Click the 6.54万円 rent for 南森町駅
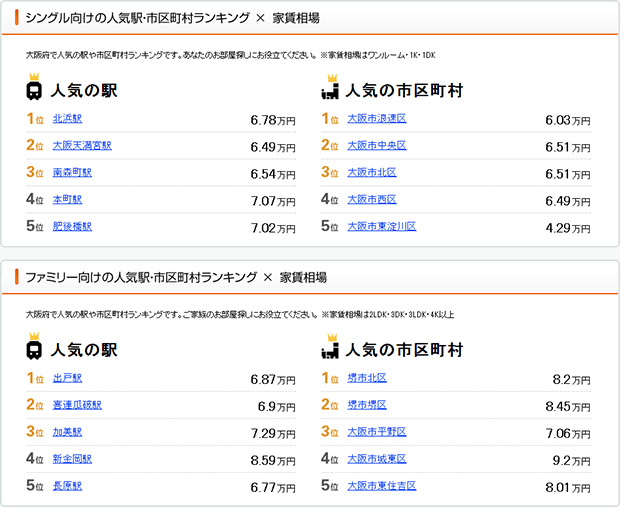This screenshot has height=507, width=620. 273,174
